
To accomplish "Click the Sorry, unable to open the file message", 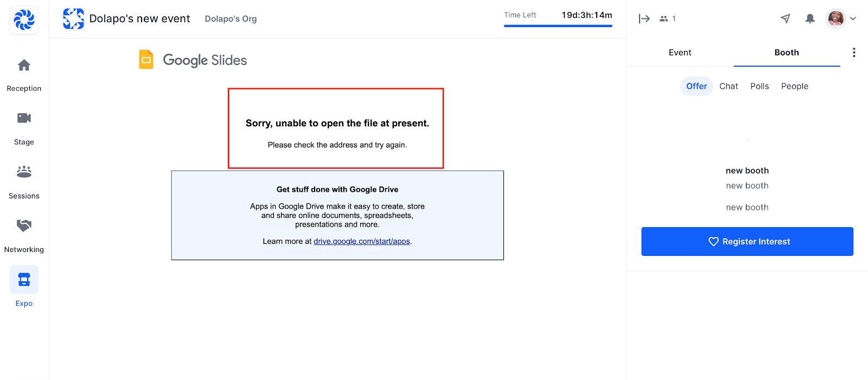I will pos(337,123).
